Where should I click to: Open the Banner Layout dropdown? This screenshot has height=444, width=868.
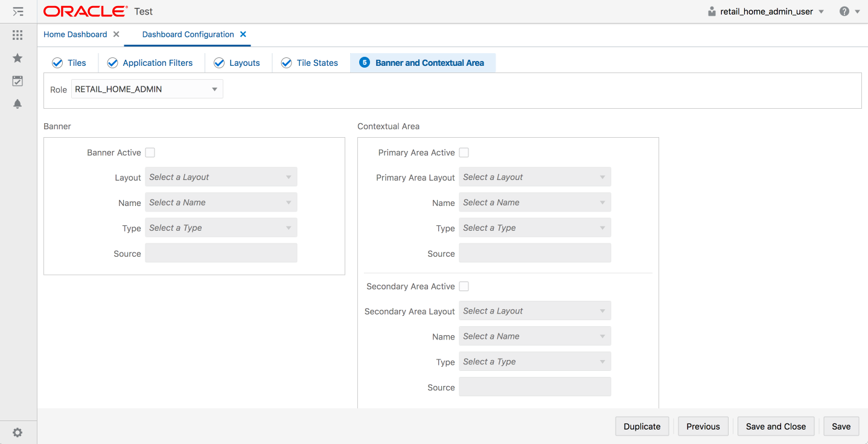pyautogui.click(x=221, y=177)
